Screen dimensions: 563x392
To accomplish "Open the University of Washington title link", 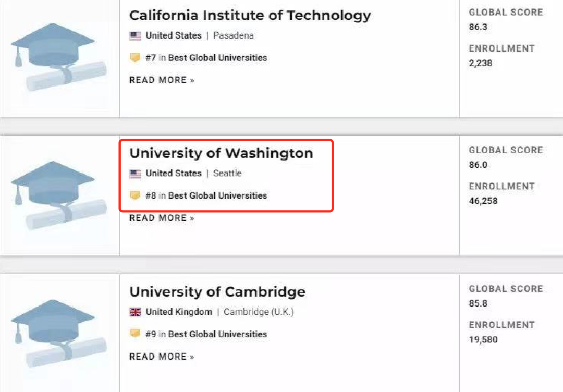I will [221, 153].
